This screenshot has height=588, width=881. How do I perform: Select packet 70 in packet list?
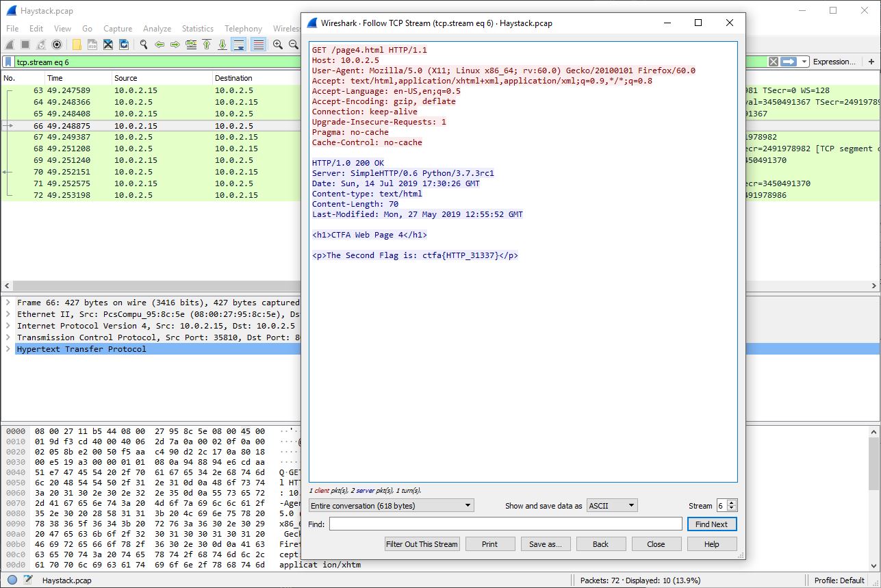[x=151, y=172]
